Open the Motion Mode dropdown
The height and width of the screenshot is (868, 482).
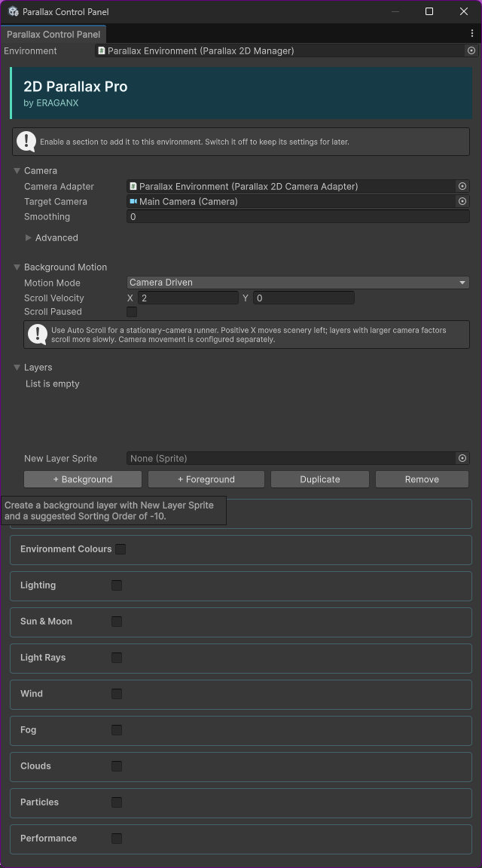[x=297, y=283]
